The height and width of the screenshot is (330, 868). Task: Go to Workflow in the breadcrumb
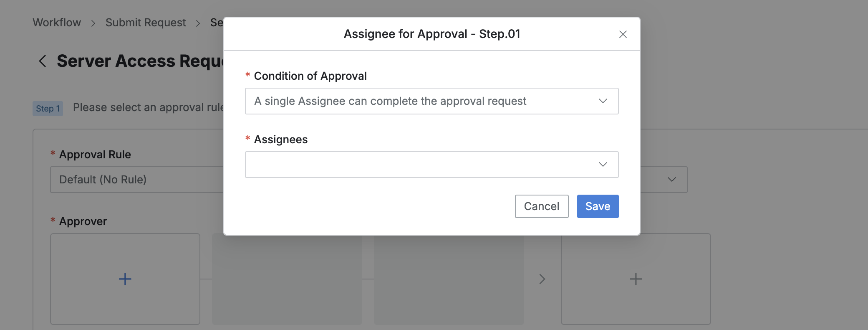[x=57, y=23]
